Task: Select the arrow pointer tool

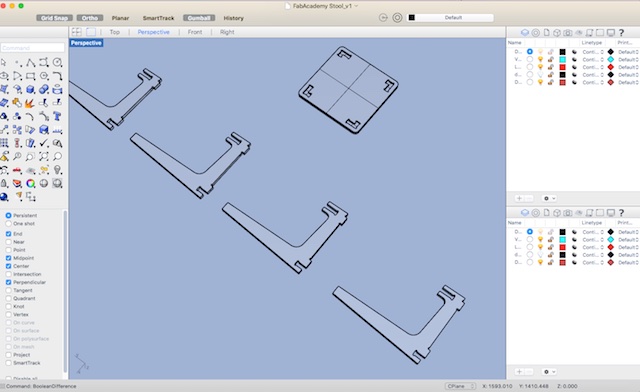Action: pos(4,62)
